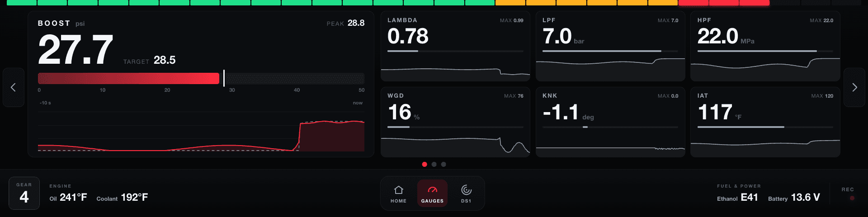868x217 pixels.
Task: Select the second page indicator dot
Action: click(x=434, y=164)
